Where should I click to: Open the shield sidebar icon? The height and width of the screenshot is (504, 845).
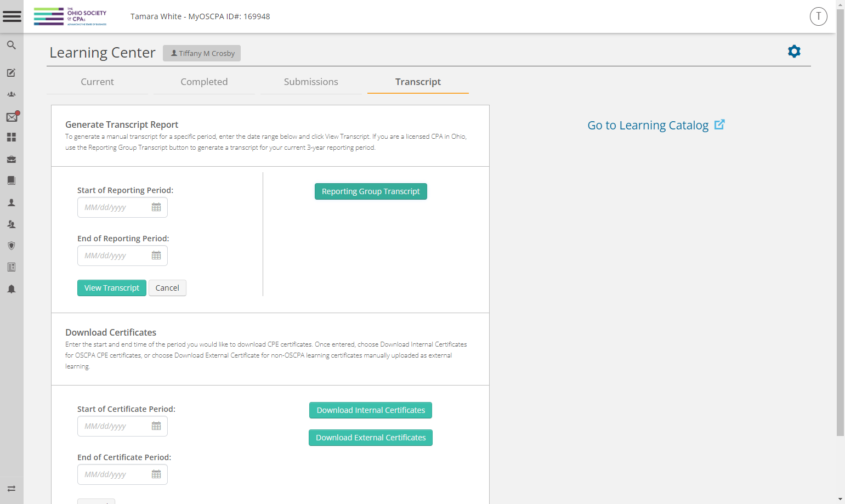pyautogui.click(x=11, y=246)
